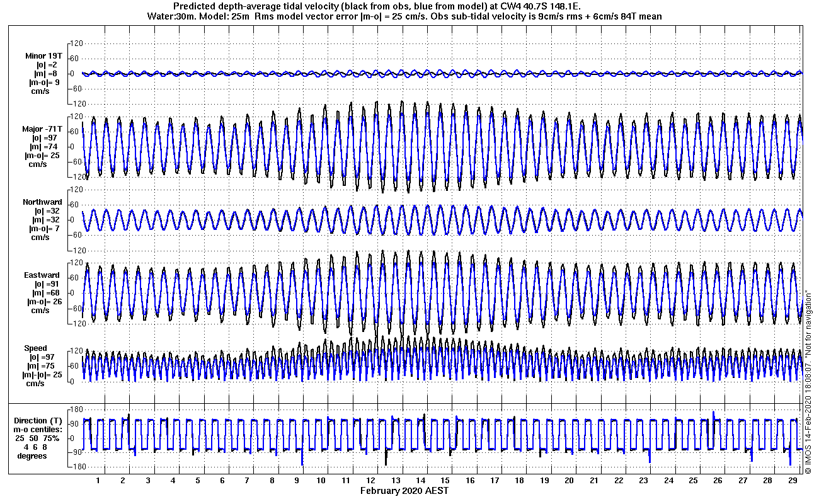Click the 'degrees' unit label under Direction
The height and width of the screenshot is (504, 819).
tap(31, 455)
